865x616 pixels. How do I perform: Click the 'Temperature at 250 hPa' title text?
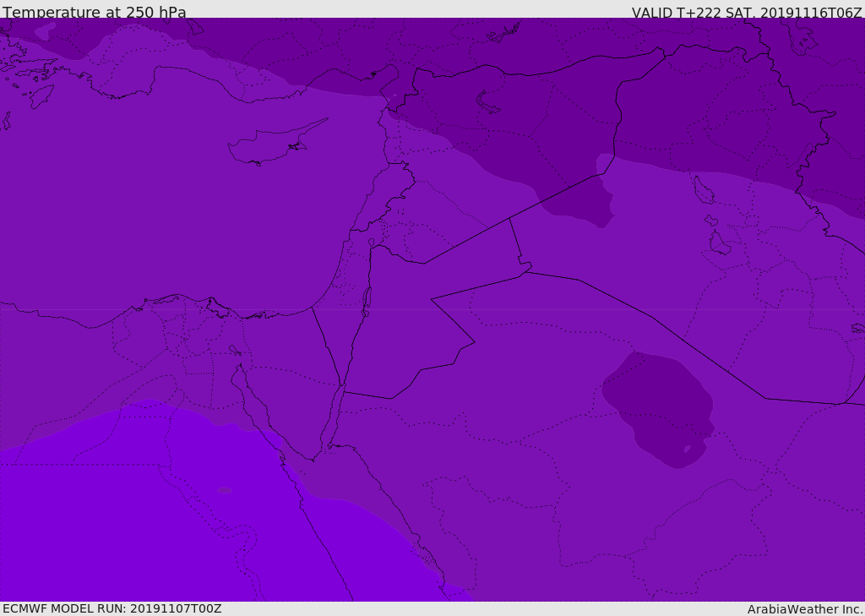[95, 12]
